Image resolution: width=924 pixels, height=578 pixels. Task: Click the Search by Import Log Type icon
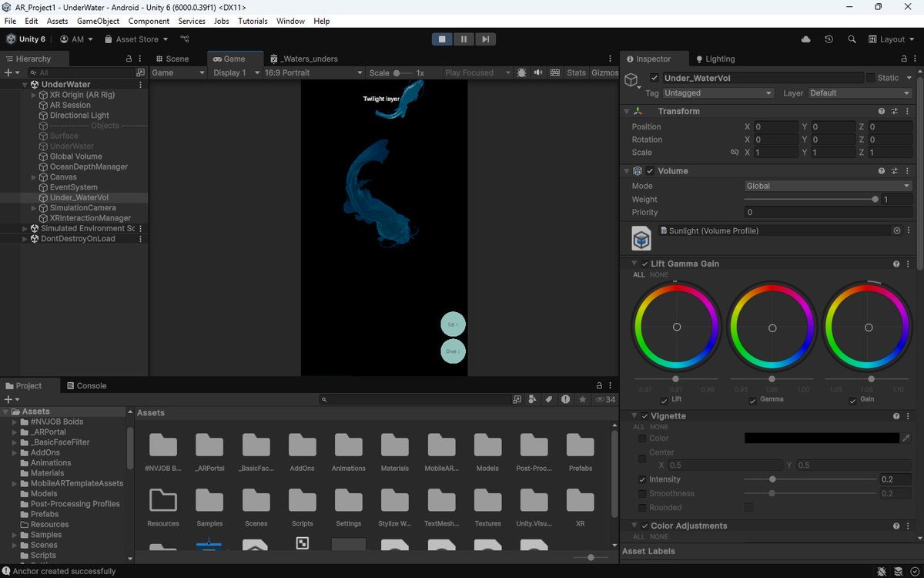[x=566, y=399]
